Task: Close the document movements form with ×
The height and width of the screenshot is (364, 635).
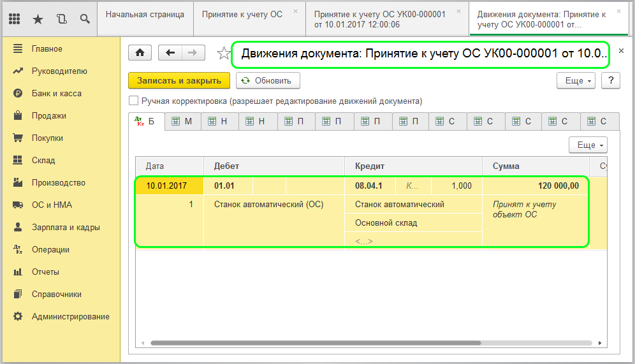Action: (x=621, y=51)
